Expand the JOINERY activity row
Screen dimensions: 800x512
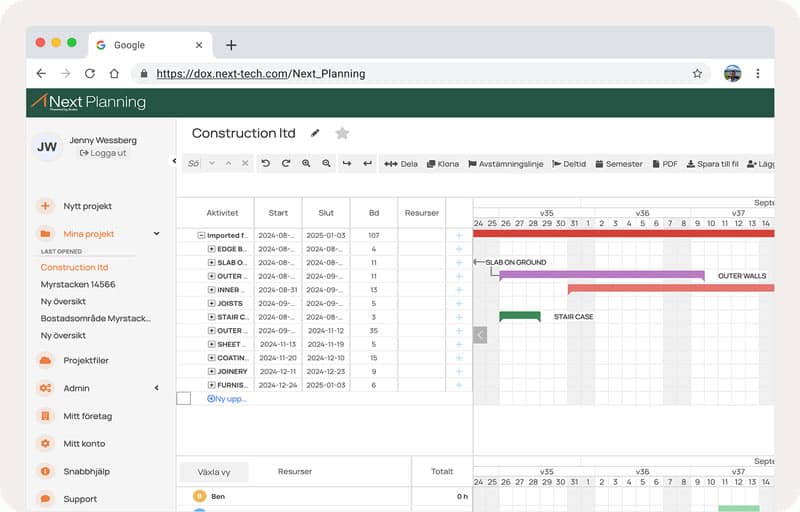point(212,371)
